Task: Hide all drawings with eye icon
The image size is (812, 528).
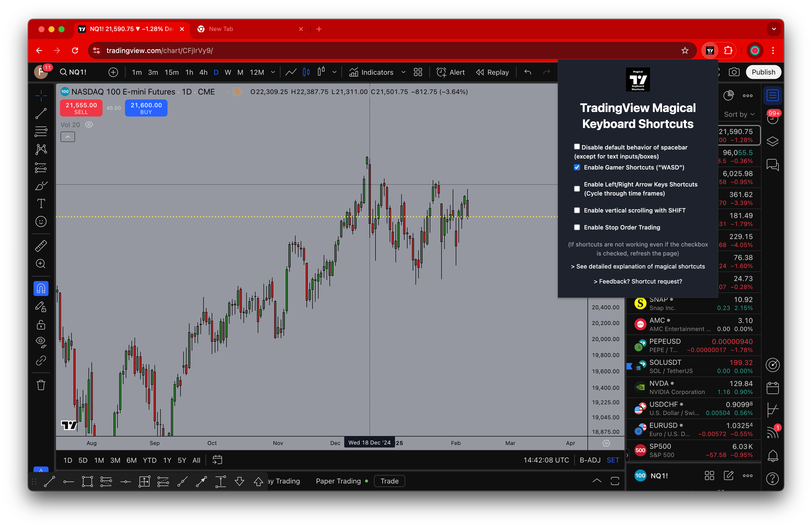Action: tap(41, 342)
